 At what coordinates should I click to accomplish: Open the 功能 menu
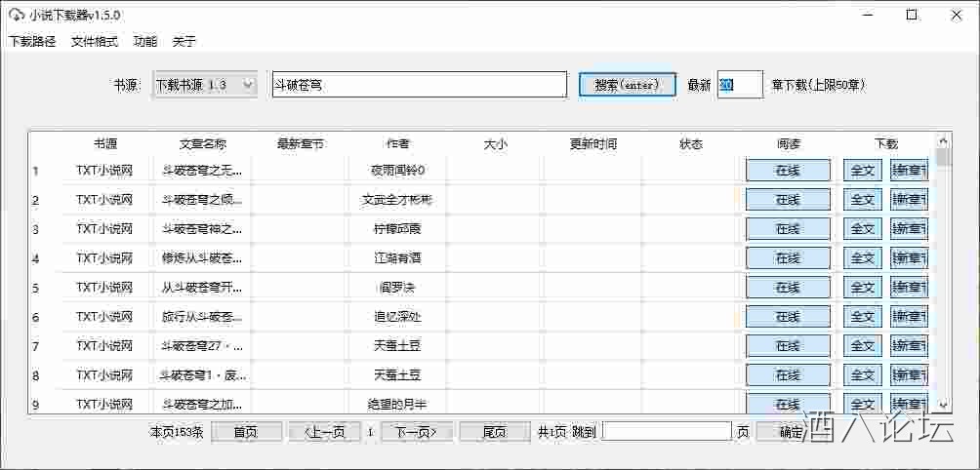click(x=144, y=42)
